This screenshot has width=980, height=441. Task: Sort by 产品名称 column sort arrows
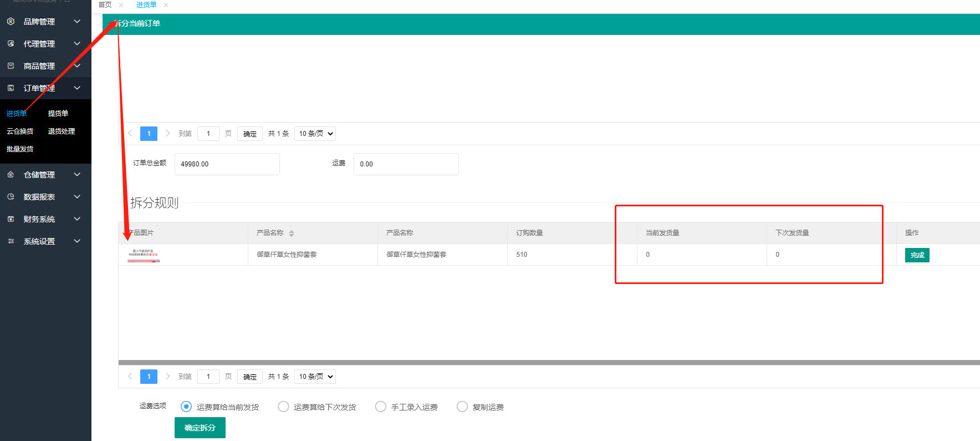pyautogui.click(x=292, y=234)
